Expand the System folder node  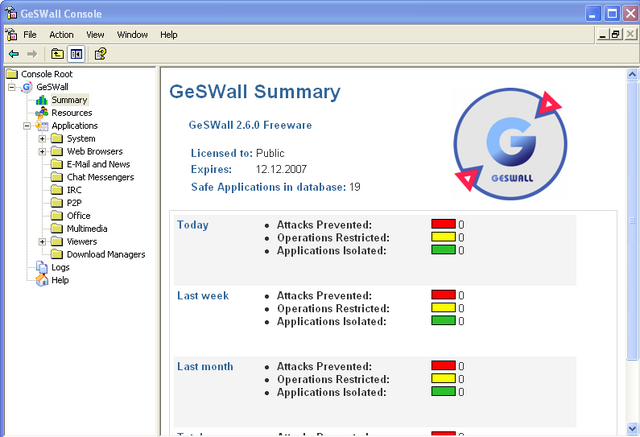(x=42, y=139)
